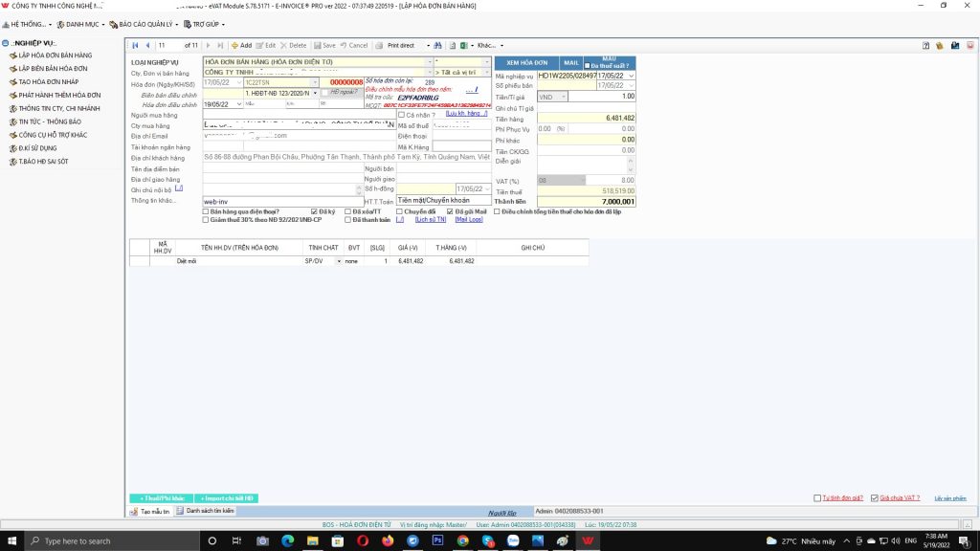Screen dimensions: 980x551
Task: Open LẬP HÓA ĐƠN BÁN HÀNG in sidebar
Action: click(55, 55)
